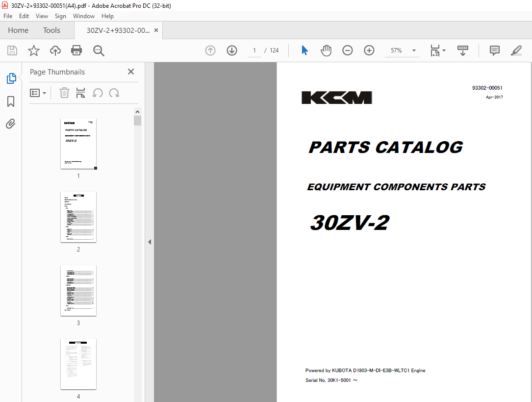
Task: Click the Serial No. 30K1-5001 line
Action: click(x=331, y=380)
